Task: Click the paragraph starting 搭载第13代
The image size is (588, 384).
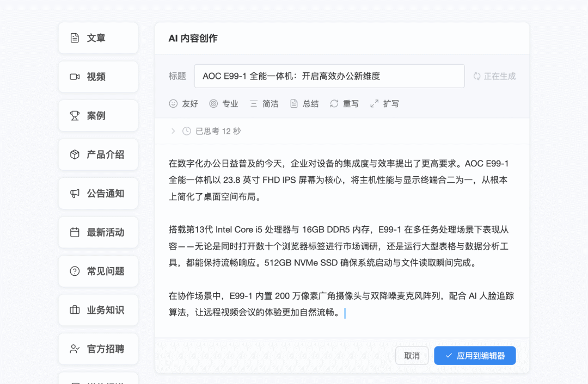Action: pos(339,246)
